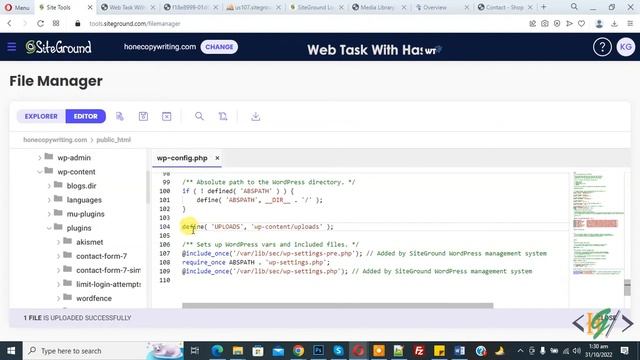Open the SiteGround hamburger menu

[11, 47]
